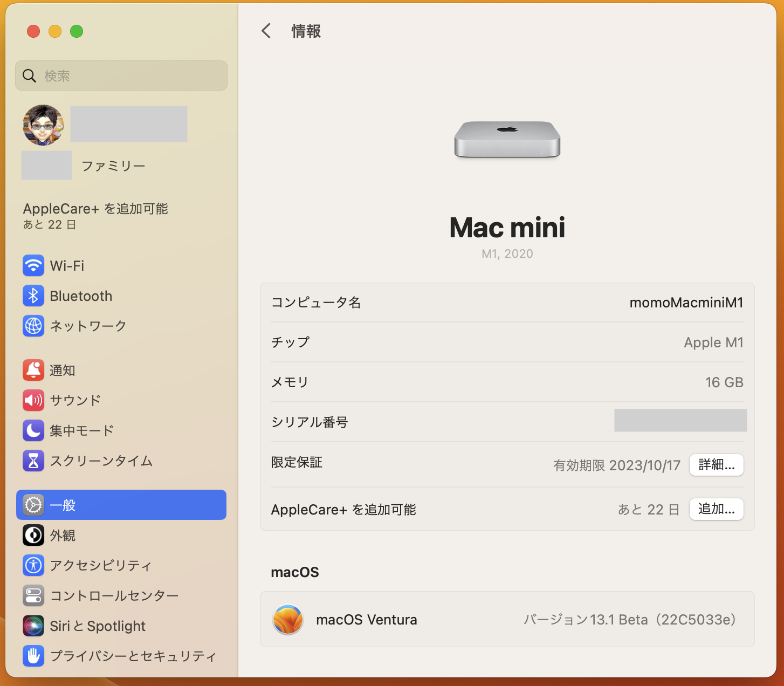Open the 通知 settings label
The width and height of the screenshot is (784, 686).
pyautogui.click(x=63, y=370)
